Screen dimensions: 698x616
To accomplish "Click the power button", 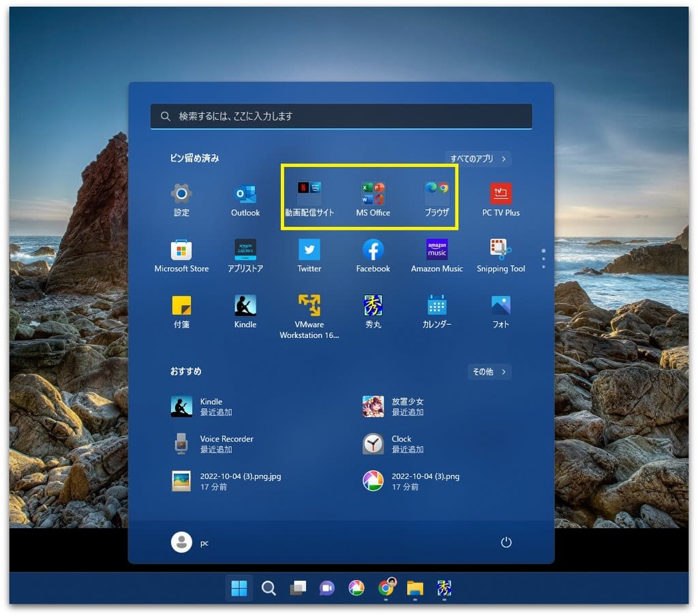I will click(506, 542).
